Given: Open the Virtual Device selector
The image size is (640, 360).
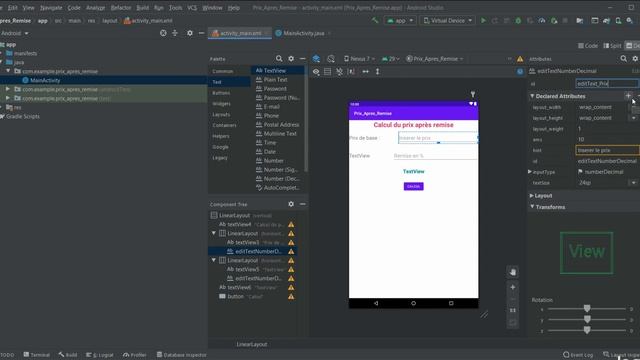Looking at the screenshot, I should pyautogui.click(x=448, y=20).
